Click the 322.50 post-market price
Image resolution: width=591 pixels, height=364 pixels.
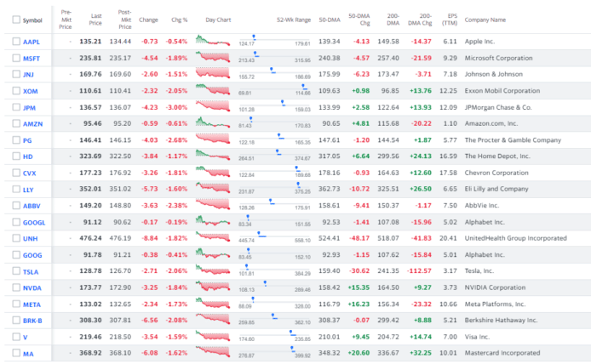point(120,156)
